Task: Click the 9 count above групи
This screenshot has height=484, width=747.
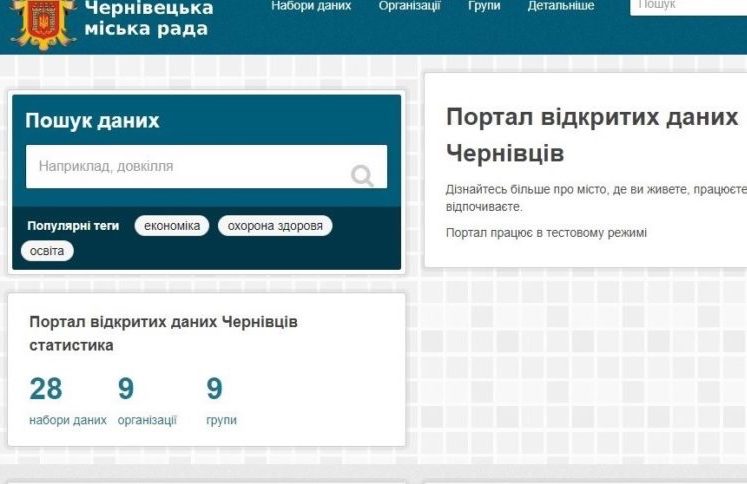Action: click(x=214, y=389)
